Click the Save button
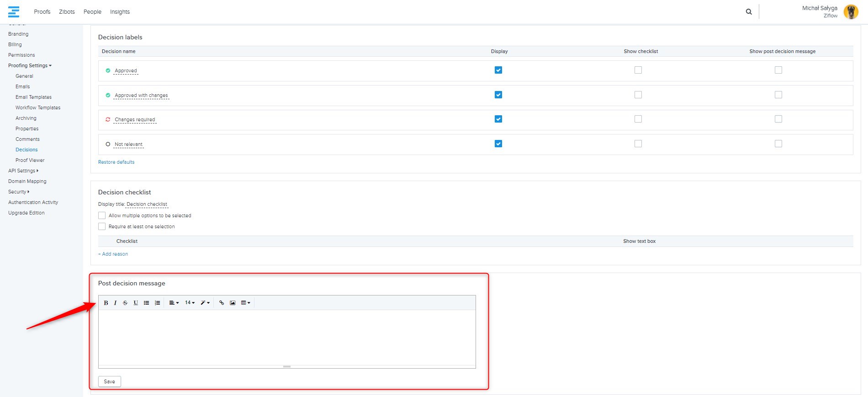This screenshot has height=397, width=868. pos(110,381)
